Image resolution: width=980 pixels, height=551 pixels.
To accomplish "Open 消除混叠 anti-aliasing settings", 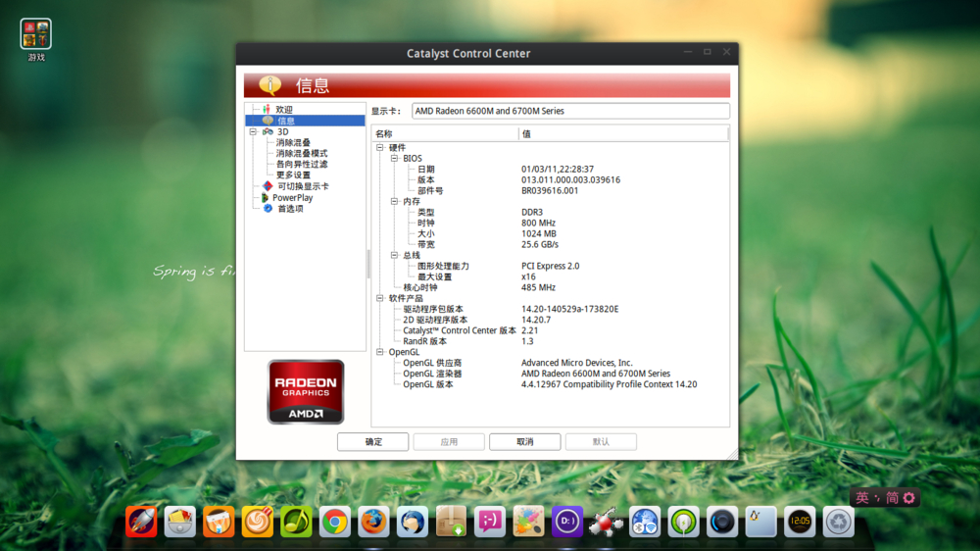I will [293, 142].
